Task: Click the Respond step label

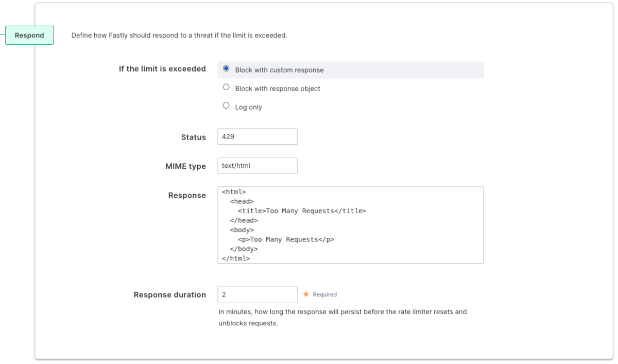Action: pyautogui.click(x=29, y=35)
